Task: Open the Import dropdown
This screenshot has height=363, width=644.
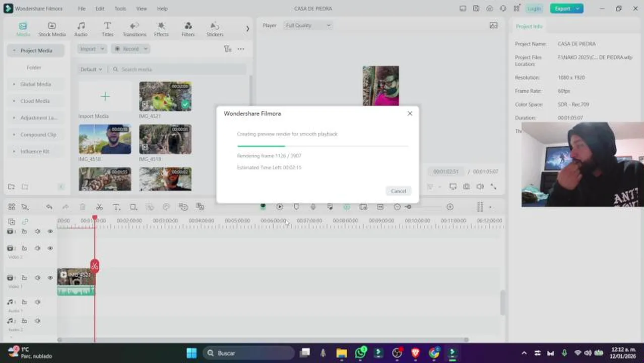Action: pos(92,49)
